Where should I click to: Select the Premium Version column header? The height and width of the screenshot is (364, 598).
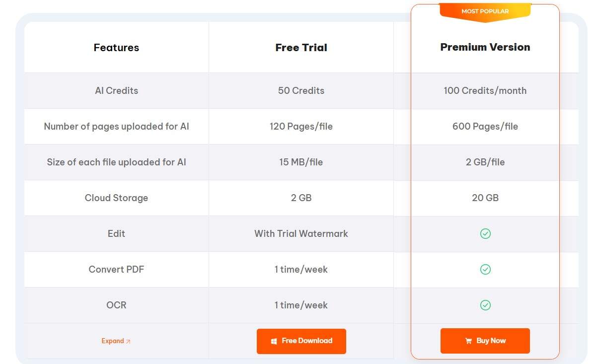coord(485,47)
